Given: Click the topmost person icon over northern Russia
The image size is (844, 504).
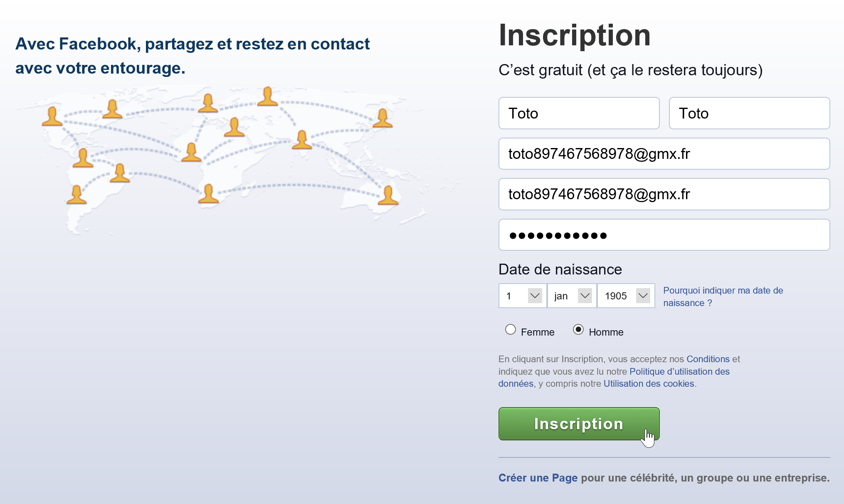Looking at the screenshot, I should (267, 96).
